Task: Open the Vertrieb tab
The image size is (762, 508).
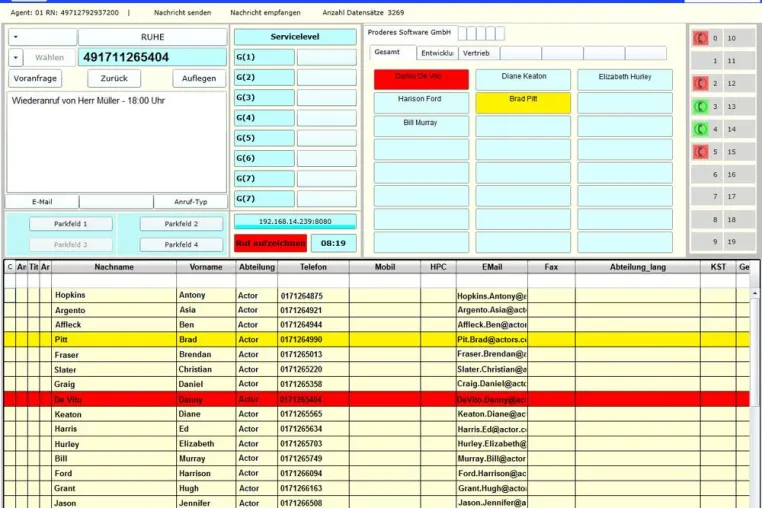Action: pos(479,53)
